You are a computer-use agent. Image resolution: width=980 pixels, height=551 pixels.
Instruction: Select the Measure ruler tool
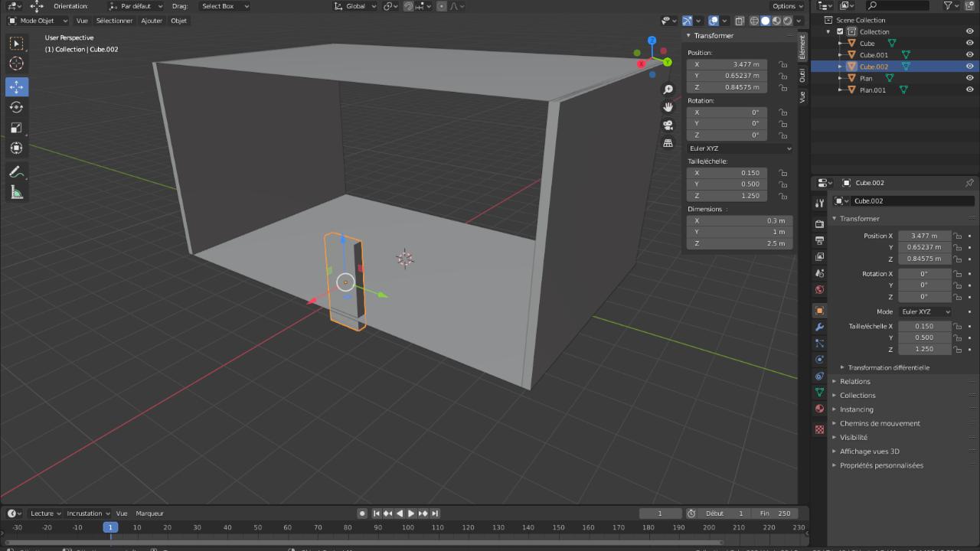(x=16, y=192)
